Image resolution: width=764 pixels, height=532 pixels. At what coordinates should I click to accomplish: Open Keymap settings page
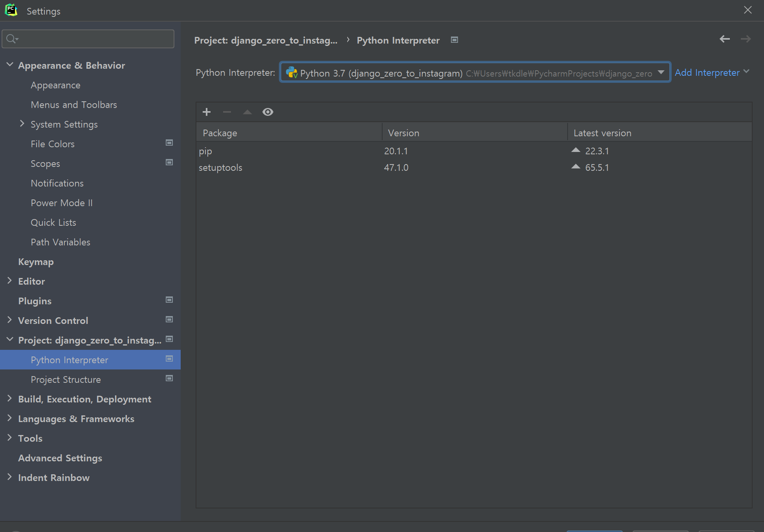[x=36, y=261]
